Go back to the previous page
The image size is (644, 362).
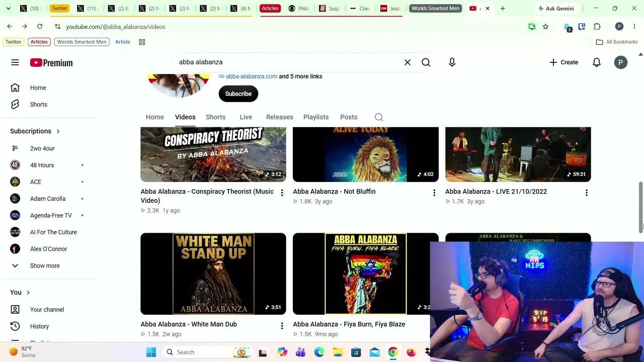tap(10, 27)
